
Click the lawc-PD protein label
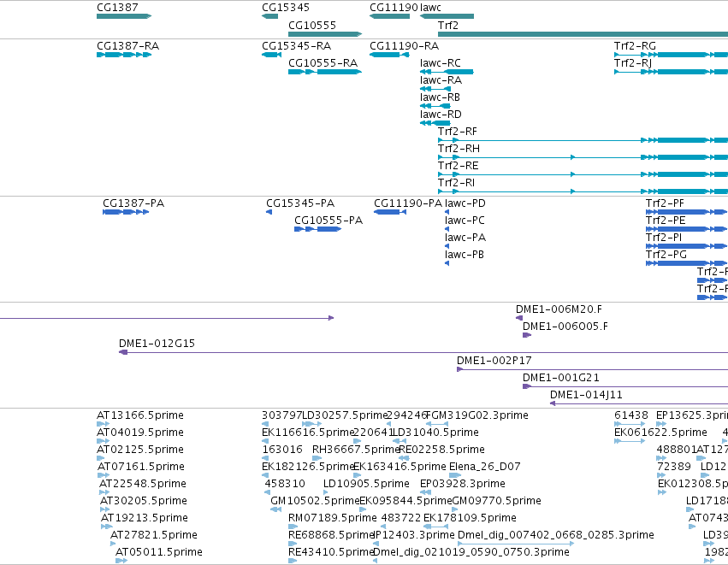coord(465,203)
